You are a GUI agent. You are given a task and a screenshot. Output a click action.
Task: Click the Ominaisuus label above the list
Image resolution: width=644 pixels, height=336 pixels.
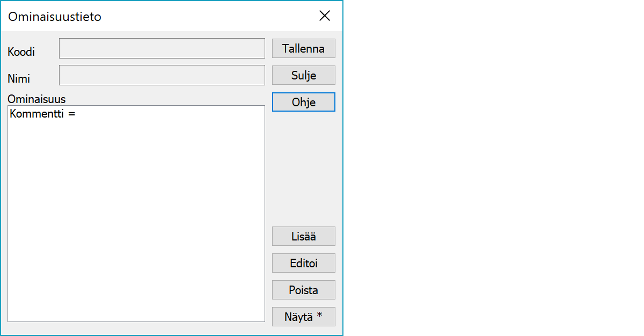pyautogui.click(x=36, y=99)
